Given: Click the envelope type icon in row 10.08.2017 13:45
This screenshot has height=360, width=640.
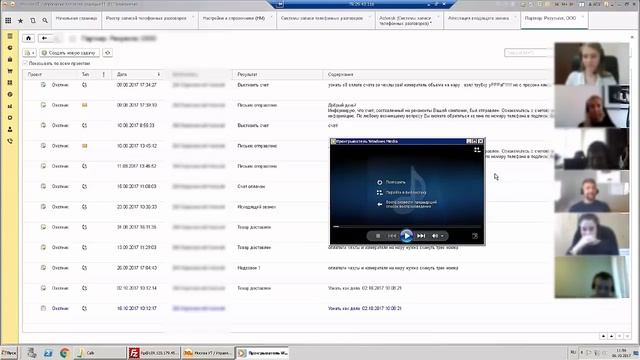Looking at the screenshot, I should (84, 146).
